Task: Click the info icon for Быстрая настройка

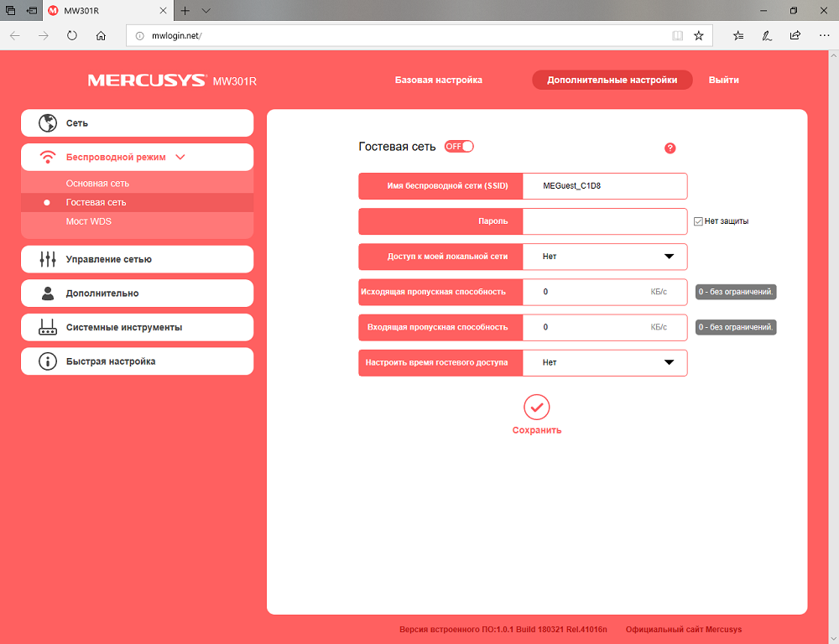Action: (x=48, y=361)
